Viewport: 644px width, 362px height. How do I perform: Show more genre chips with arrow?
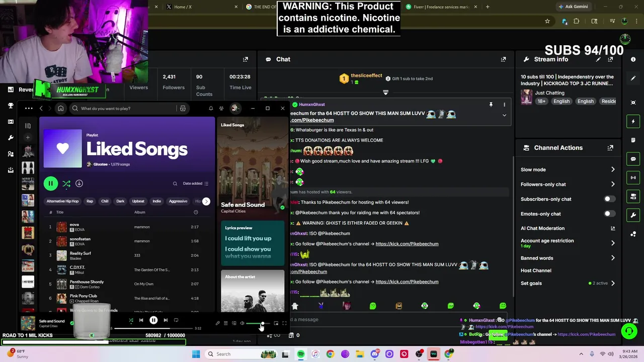pyautogui.click(x=206, y=202)
